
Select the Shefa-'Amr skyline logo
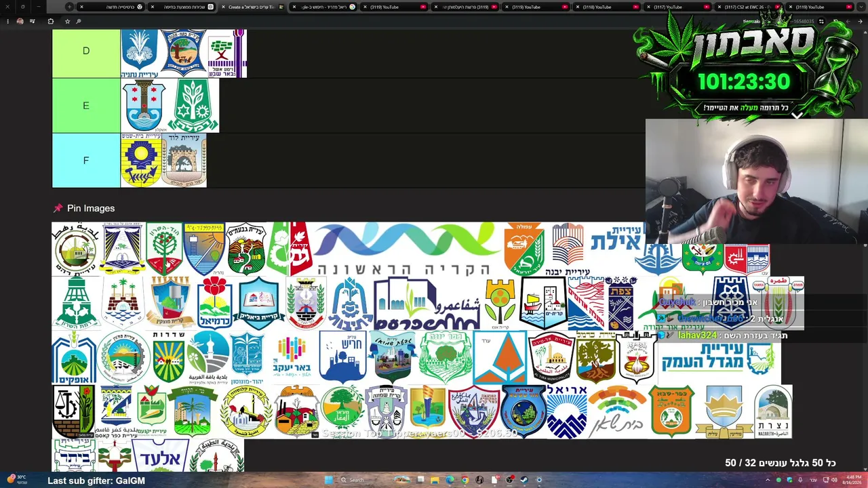[427, 303]
